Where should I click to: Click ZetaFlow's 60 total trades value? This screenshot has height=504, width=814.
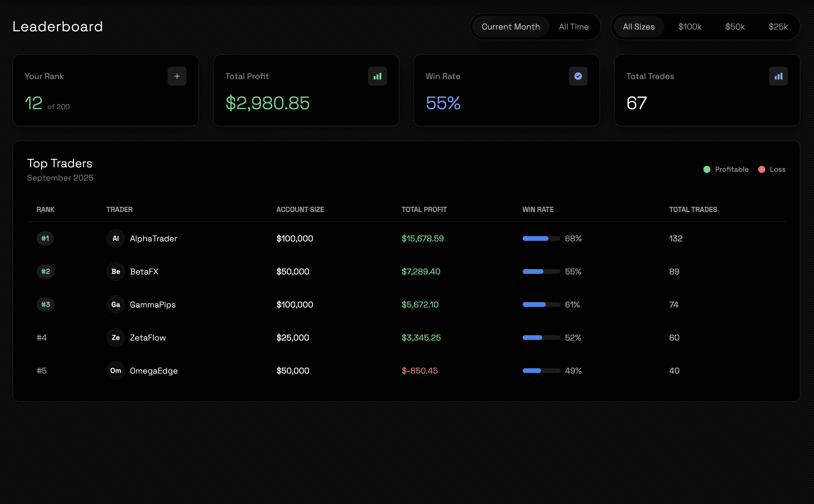point(674,337)
